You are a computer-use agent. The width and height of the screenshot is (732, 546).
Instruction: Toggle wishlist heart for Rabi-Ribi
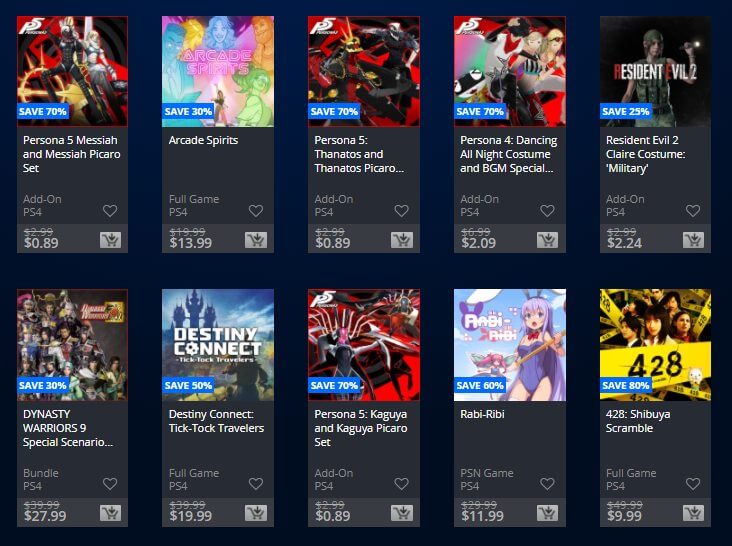point(547,484)
